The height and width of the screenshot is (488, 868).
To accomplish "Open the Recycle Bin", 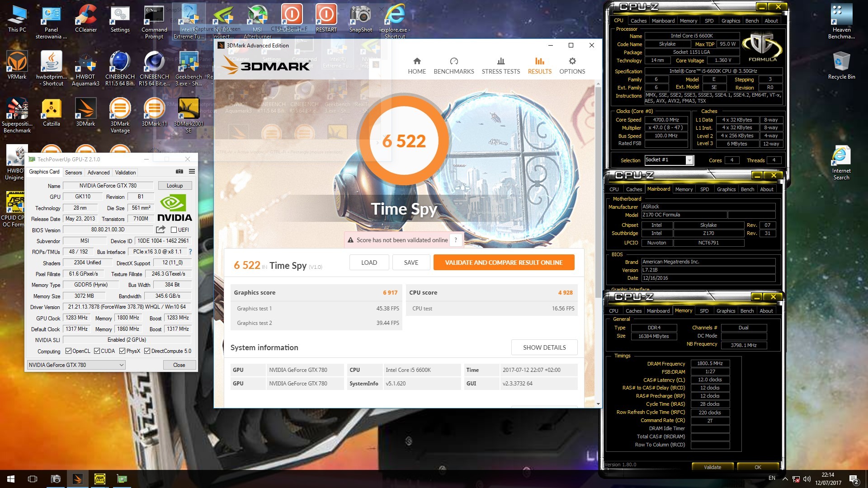I will [x=841, y=66].
